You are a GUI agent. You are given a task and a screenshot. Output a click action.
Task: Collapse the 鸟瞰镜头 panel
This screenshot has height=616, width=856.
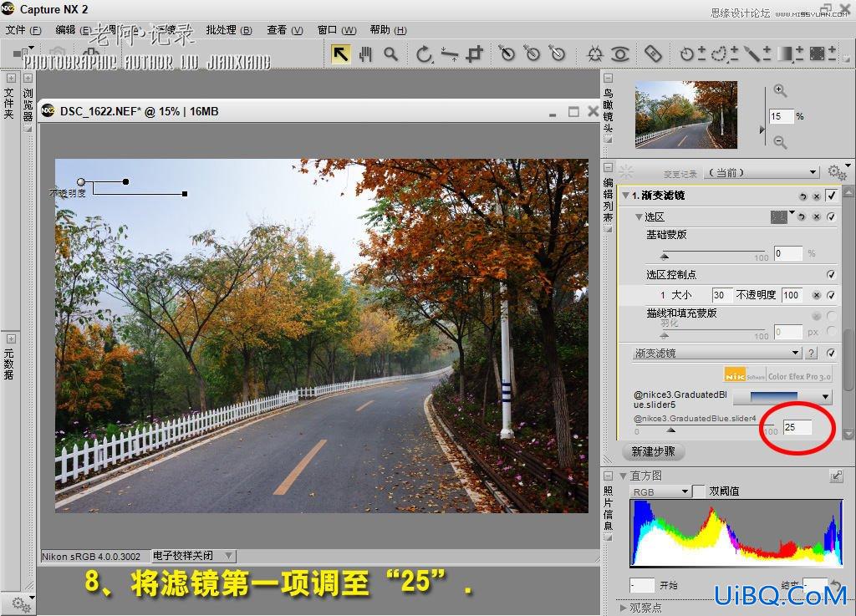tap(609, 79)
